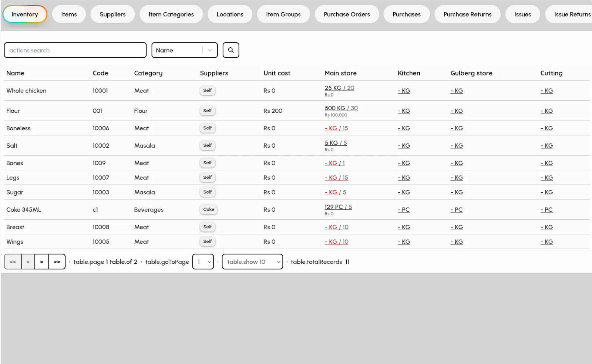Click Rs 200 unit cost of Flour
The image size is (592, 364).
coord(273,111)
